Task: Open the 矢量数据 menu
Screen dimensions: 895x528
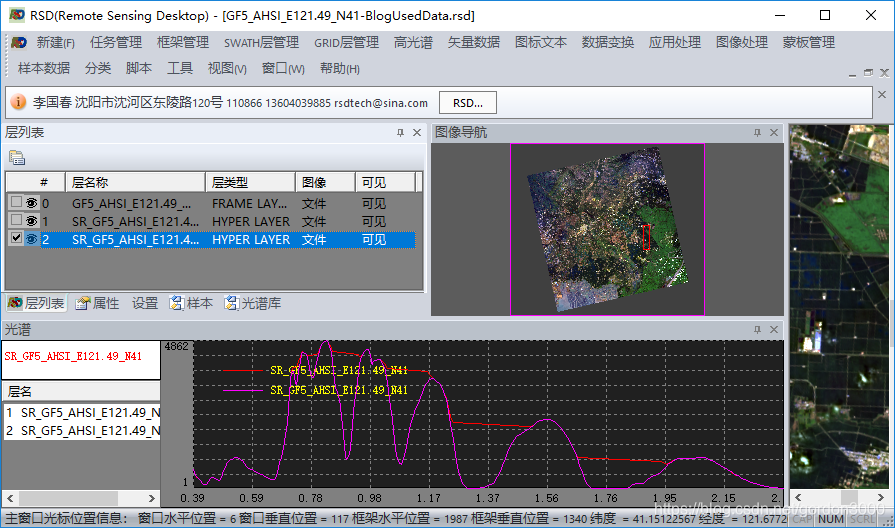Action: [474, 42]
